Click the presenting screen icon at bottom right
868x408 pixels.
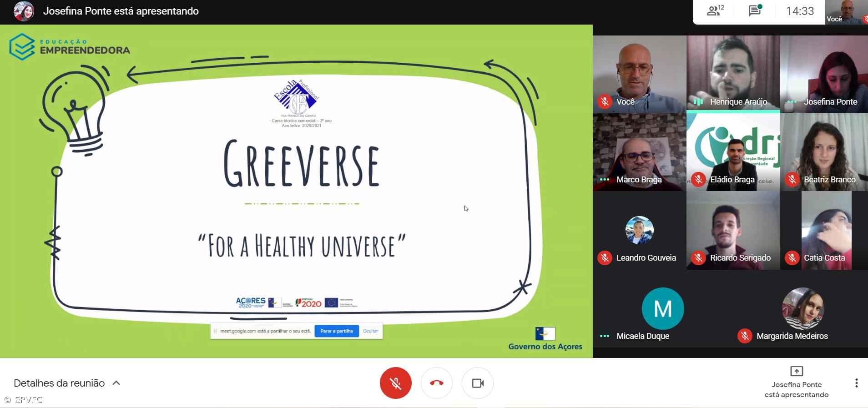[x=796, y=371]
